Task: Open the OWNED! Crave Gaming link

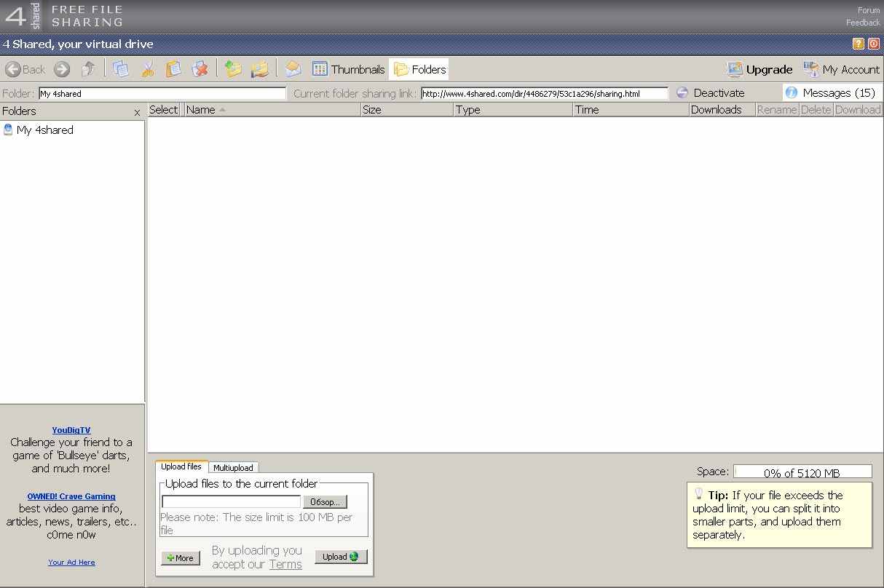Action: pos(71,496)
